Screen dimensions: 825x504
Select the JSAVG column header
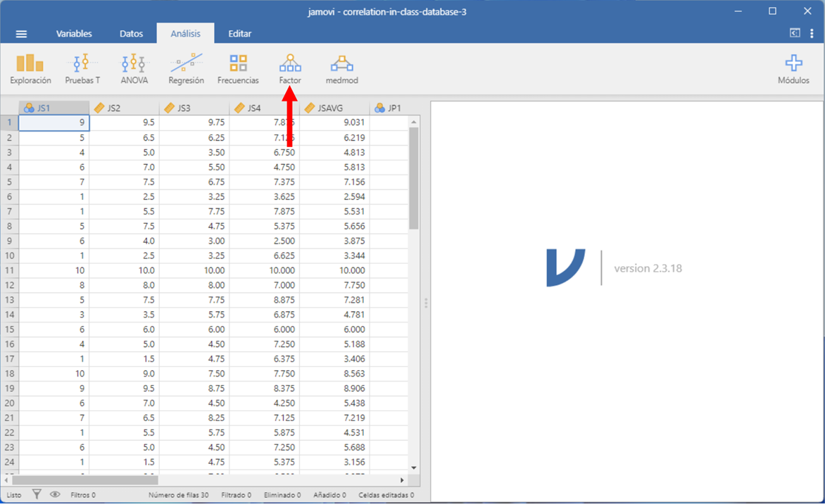tap(334, 108)
